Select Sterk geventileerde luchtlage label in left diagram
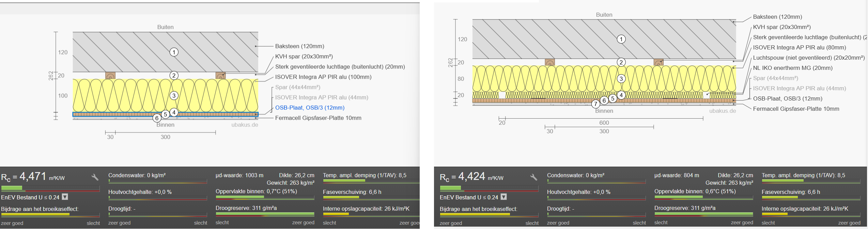 [x=340, y=67]
